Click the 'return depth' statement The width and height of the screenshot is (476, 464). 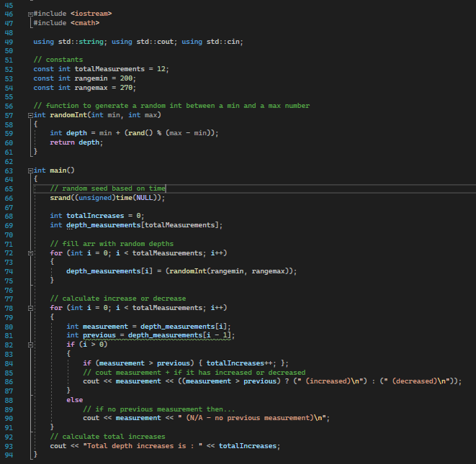tap(76, 142)
